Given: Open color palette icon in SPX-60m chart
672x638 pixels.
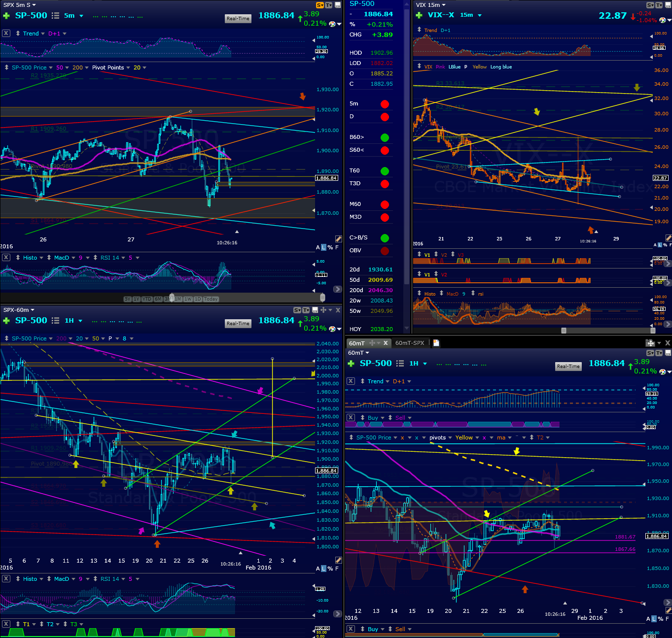Looking at the screenshot, I should coord(332,329).
